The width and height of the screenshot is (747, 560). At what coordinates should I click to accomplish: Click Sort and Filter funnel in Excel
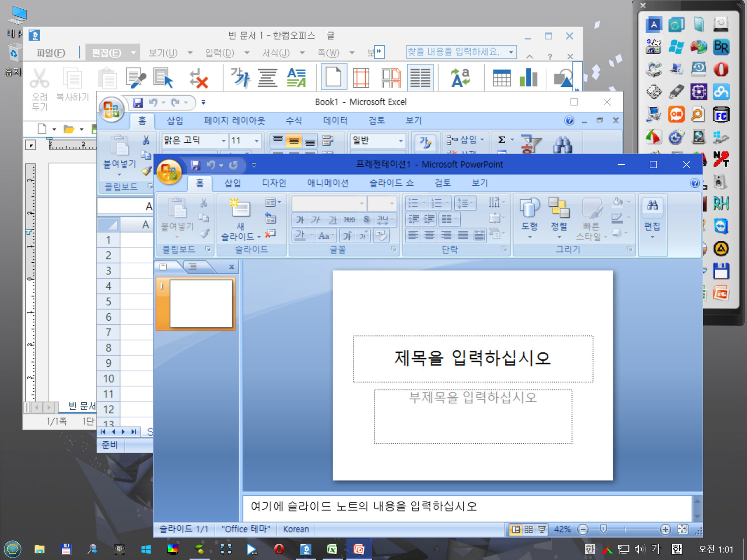tap(531, 144)
